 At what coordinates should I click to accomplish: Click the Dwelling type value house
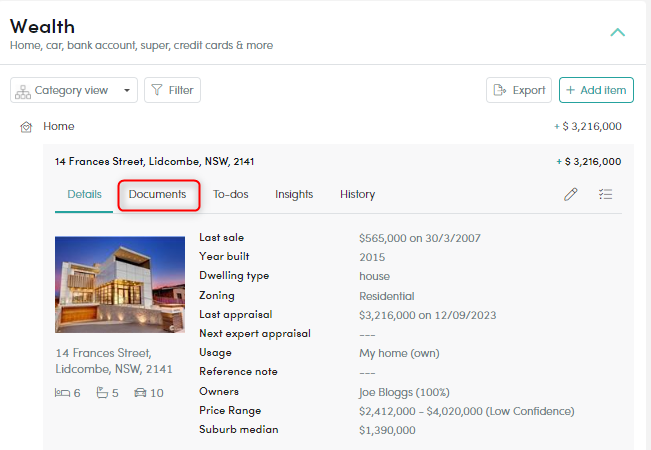(374, 276)
